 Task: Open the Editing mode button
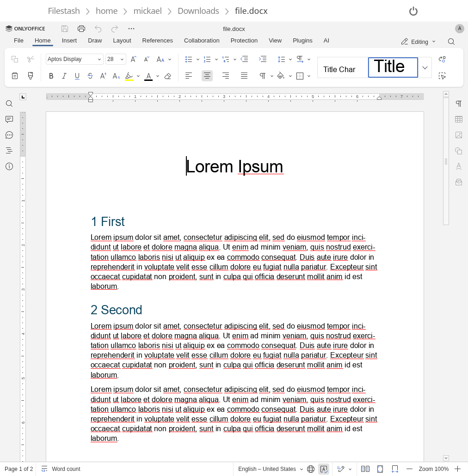click(418, 42)
